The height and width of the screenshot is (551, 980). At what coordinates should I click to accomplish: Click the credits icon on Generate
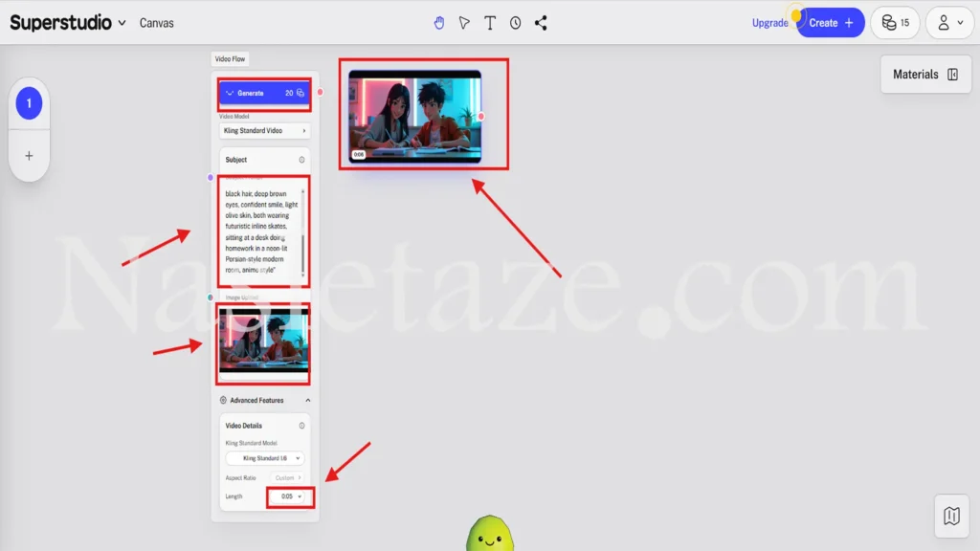coord(301,93)
